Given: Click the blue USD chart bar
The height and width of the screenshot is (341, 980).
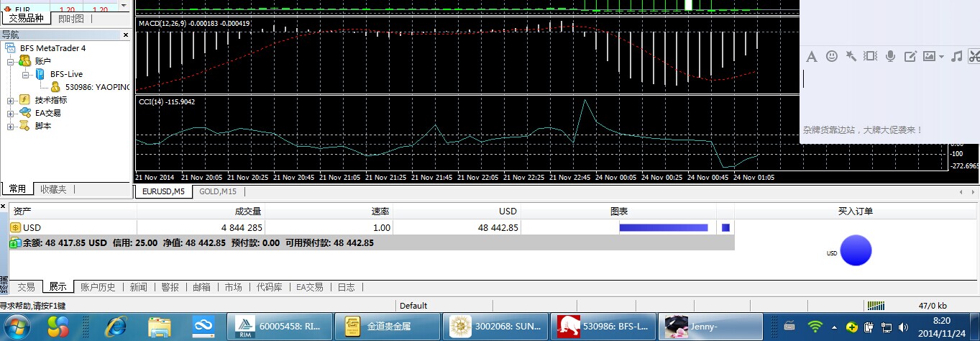Looking at the screenshot, I should [x=663, y=227].
